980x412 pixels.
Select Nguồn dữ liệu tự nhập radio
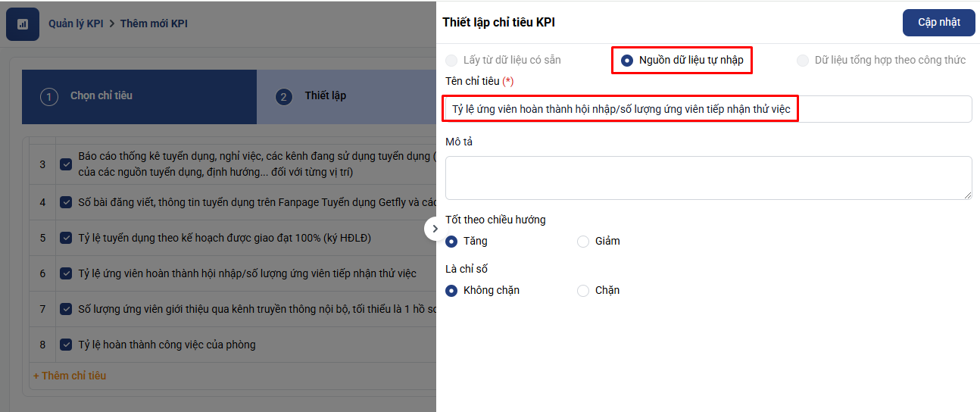(627, 61)
